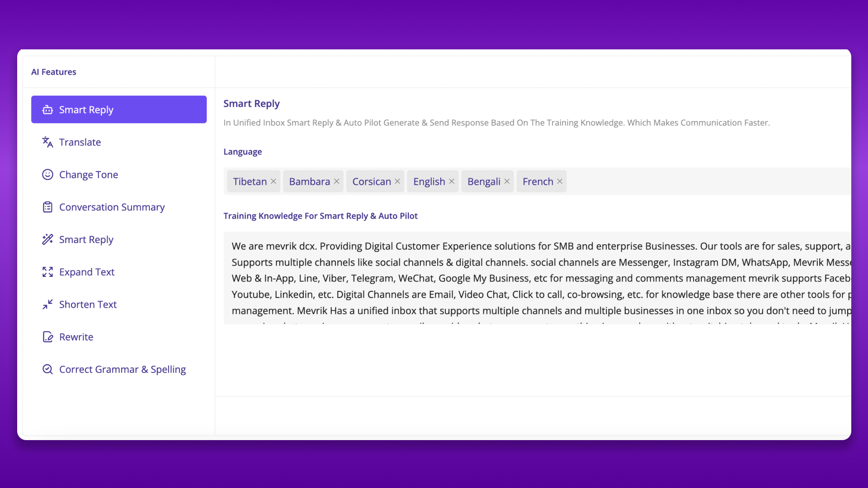This screenshot has height=488, width=868.
Task: Open the Conversation Summary menu item
Action: click(112, 207)
